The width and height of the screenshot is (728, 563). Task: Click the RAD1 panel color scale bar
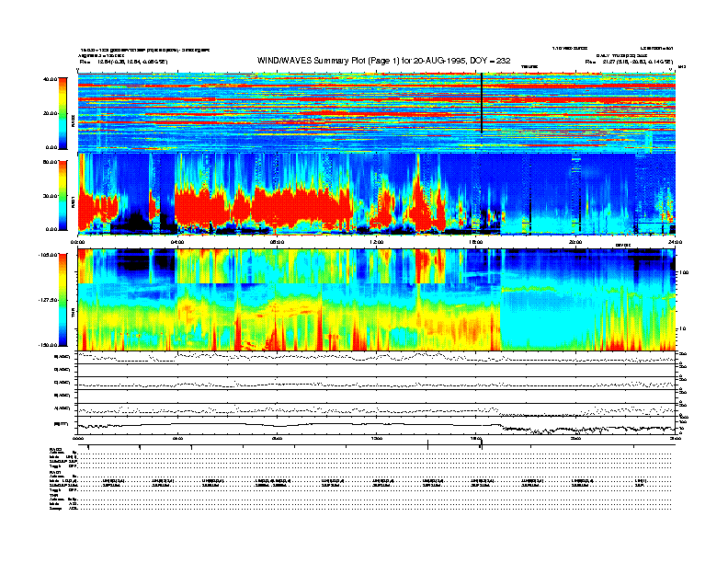click(x=63, y=195)
